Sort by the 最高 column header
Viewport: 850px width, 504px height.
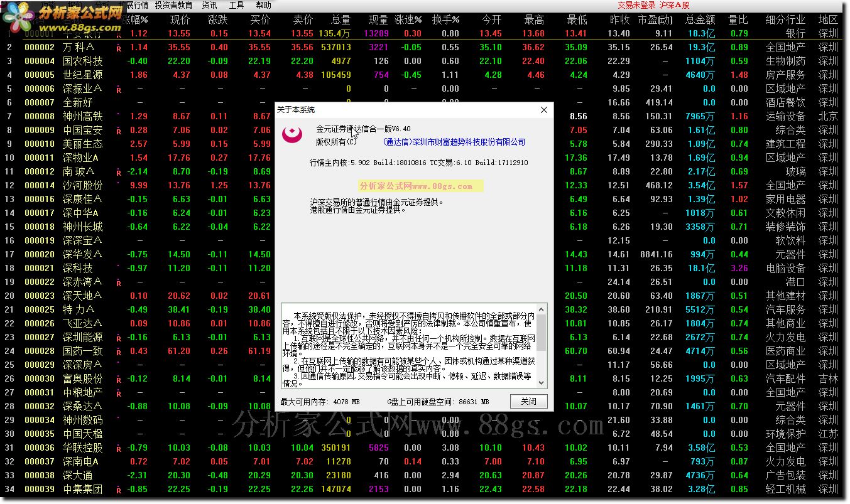(x=534, y=20)
